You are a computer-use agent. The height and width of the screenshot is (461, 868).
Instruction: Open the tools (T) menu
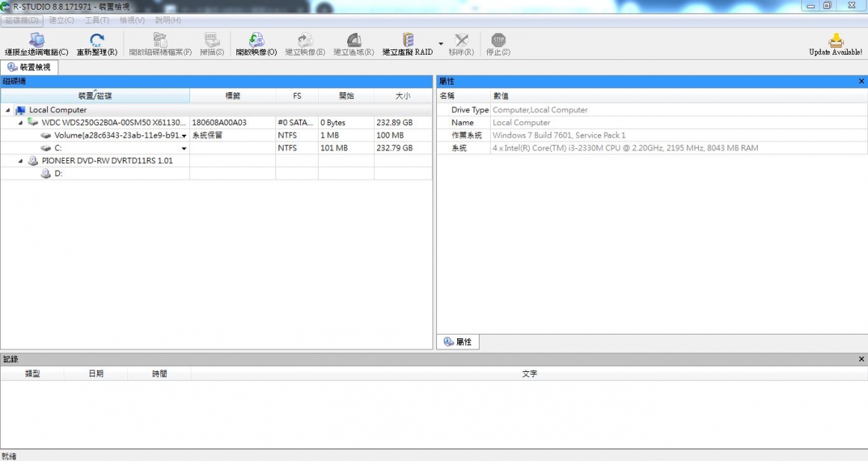point(97,20)
